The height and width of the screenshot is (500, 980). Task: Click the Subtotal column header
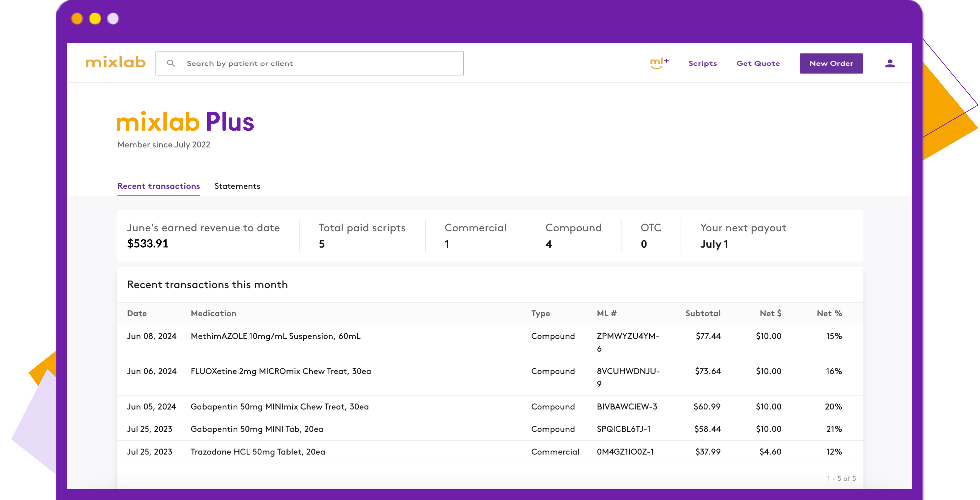point(703,313)
